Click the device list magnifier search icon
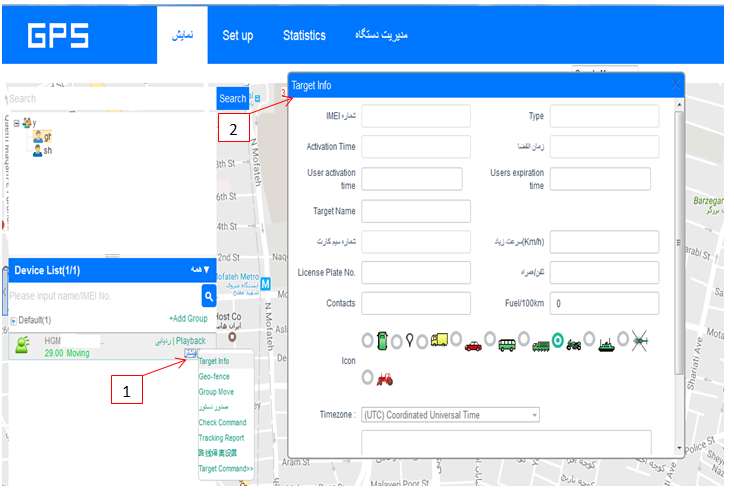Screen dimensions: 734x498 [x=209, y=296]
